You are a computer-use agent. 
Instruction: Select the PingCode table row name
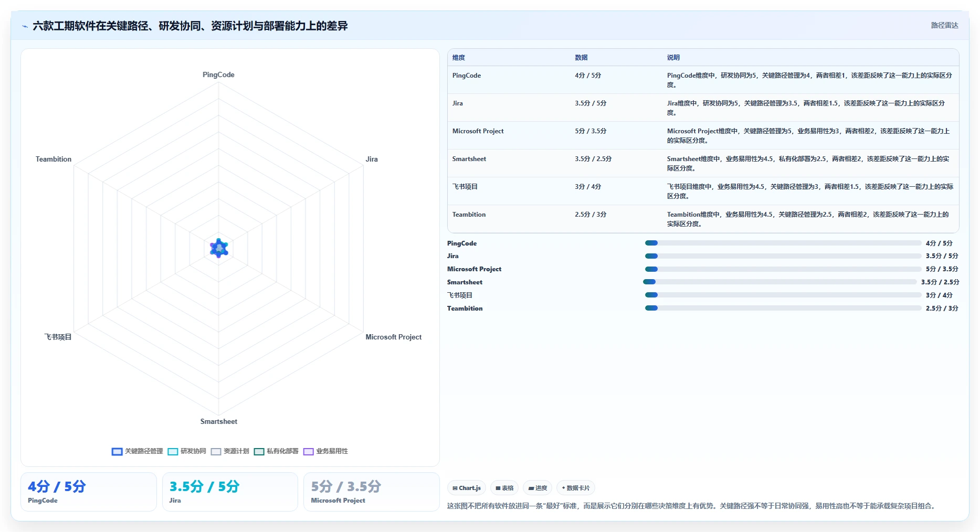467,76
